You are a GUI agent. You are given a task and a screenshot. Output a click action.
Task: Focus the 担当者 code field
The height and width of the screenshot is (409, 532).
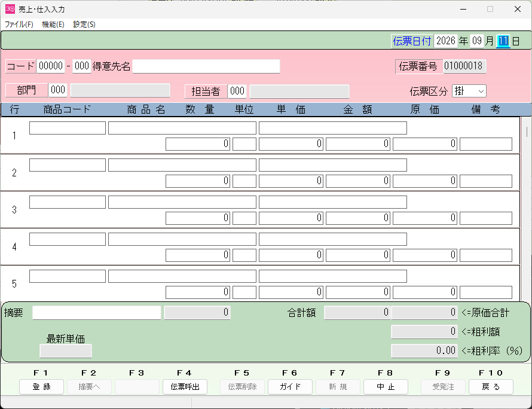237,91
